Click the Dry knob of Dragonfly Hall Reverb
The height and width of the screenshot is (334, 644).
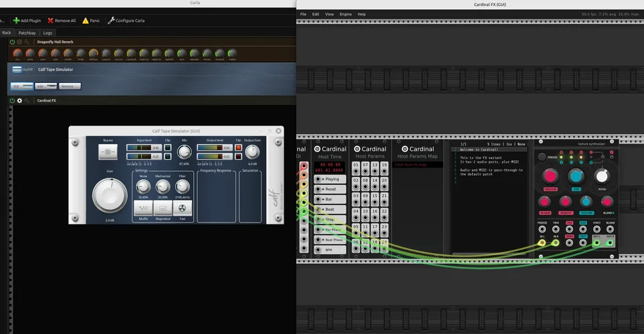(x=17, y=53)
